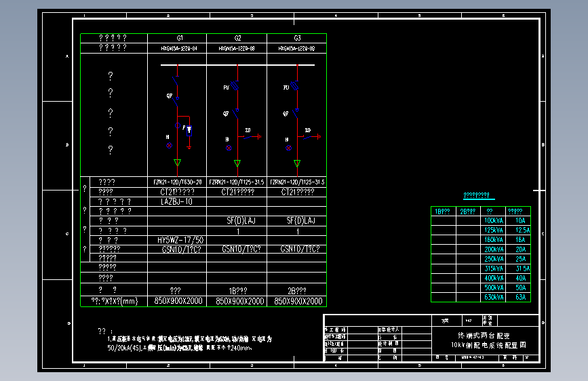Click the FU fuse symbol in G2 schematic
Viewport: 588px width, 381px height.
point(235,86)
